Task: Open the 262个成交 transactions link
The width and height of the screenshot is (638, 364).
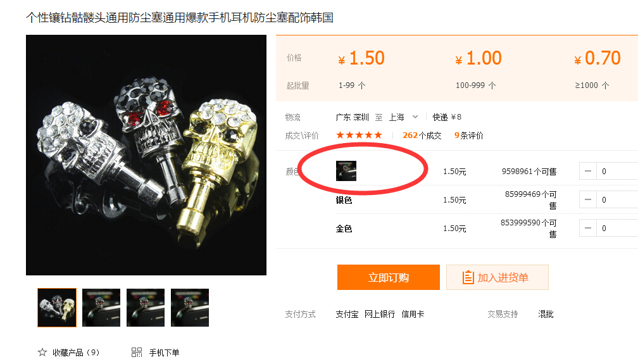Action: click(x=422, y=135)
